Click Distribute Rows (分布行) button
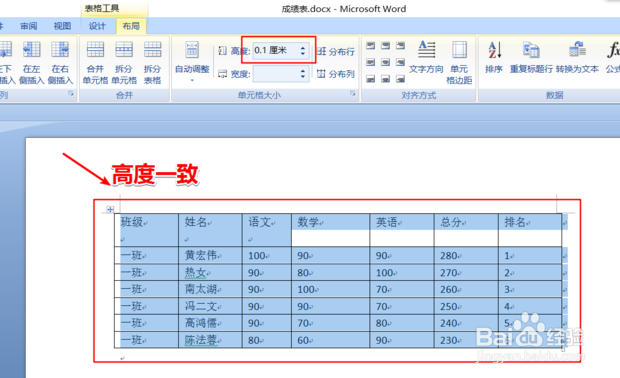 [336, 51]
